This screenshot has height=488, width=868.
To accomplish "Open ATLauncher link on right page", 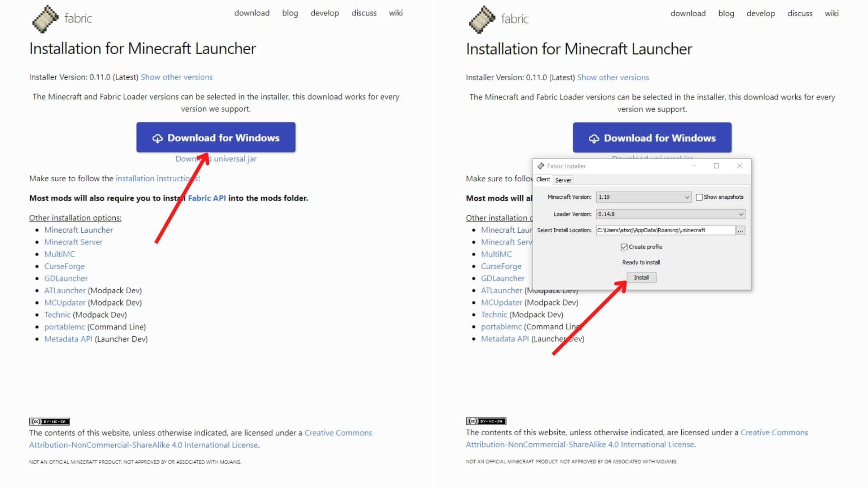I will coord(501,291).
